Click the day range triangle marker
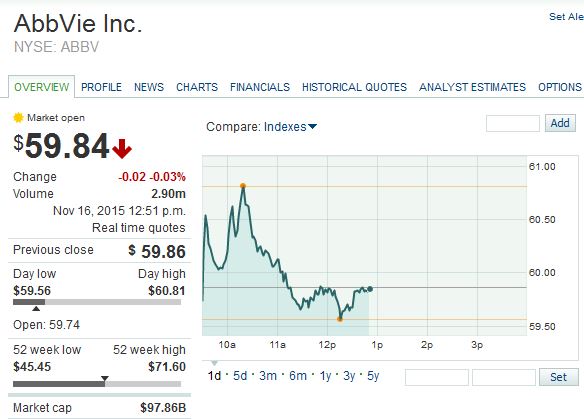 click(x=36, y=308)
